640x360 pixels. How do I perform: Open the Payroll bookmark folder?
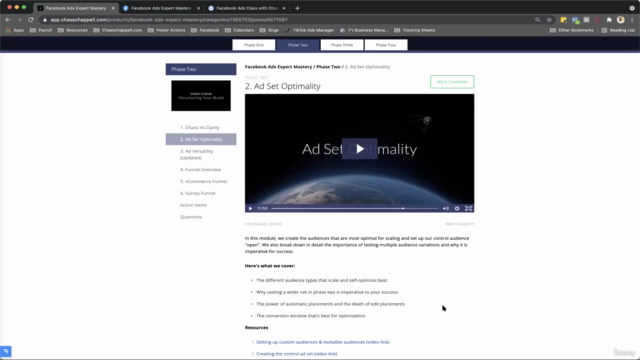pyautogui.click(x=41, y=30)
